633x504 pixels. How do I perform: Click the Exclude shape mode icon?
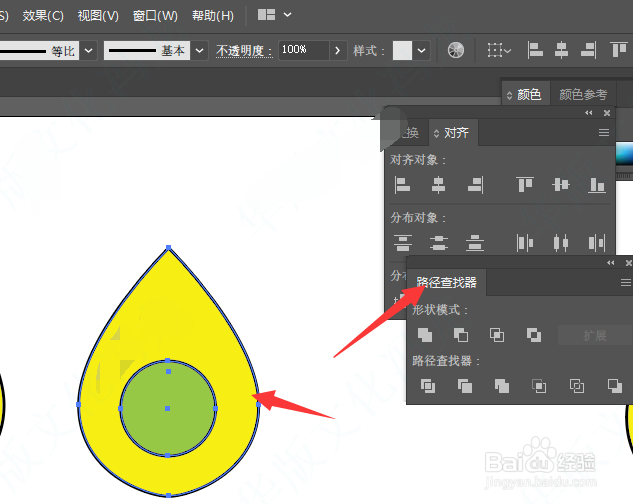tap(534, 335)
